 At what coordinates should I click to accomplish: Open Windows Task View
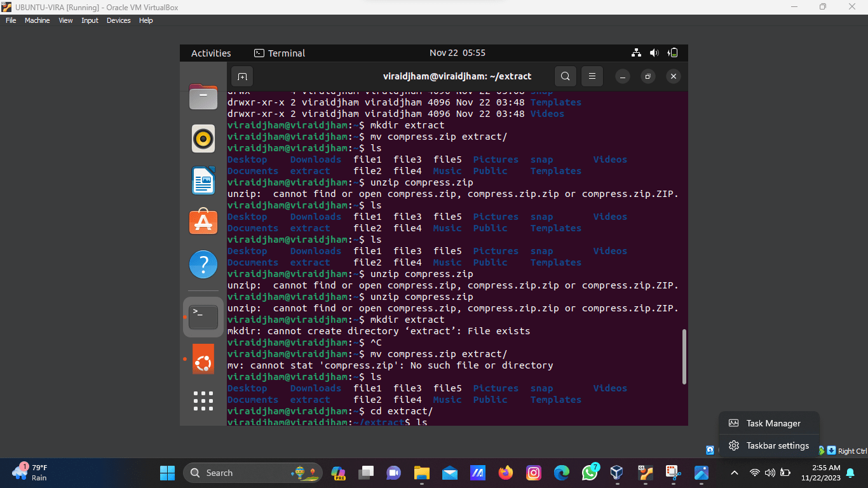[x=366, y=473]
